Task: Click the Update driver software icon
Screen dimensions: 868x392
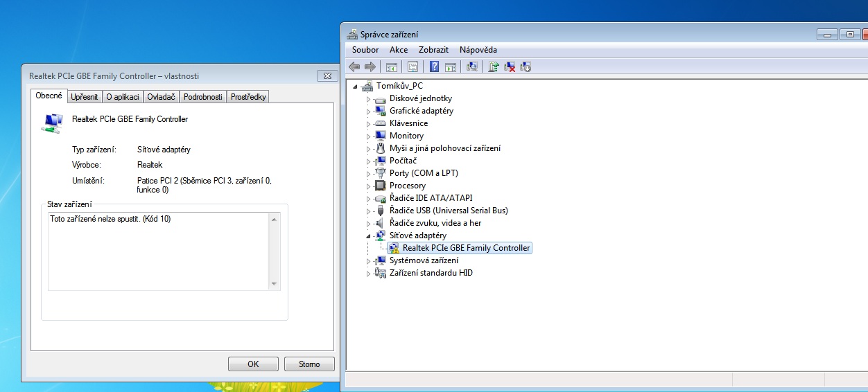Action: (x=494, y=66)
